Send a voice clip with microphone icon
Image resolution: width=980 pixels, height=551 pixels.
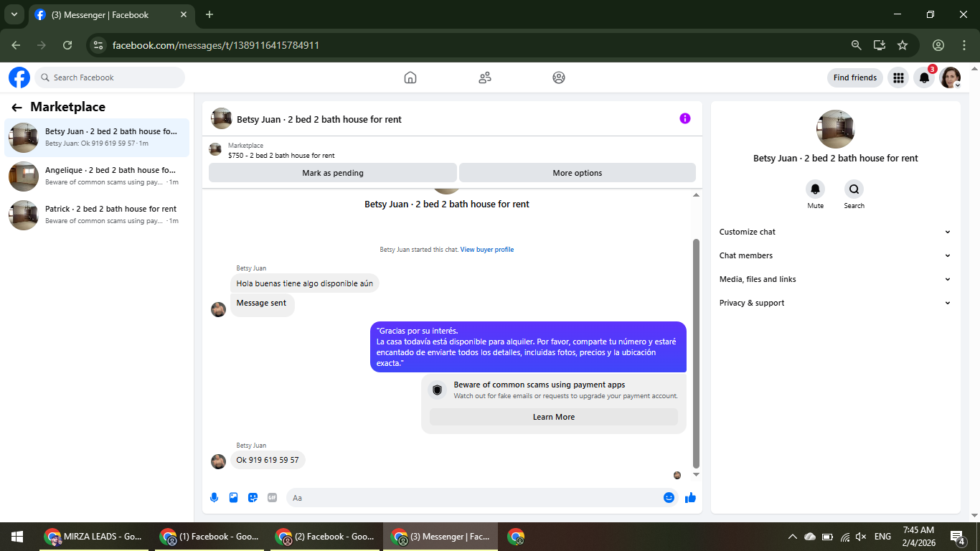coord(214,497)
